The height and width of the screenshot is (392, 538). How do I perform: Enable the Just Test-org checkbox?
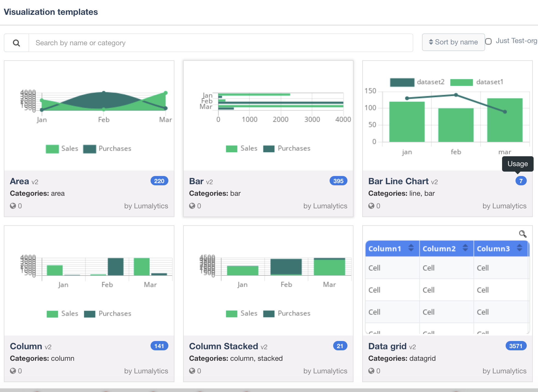pos(488,41)
